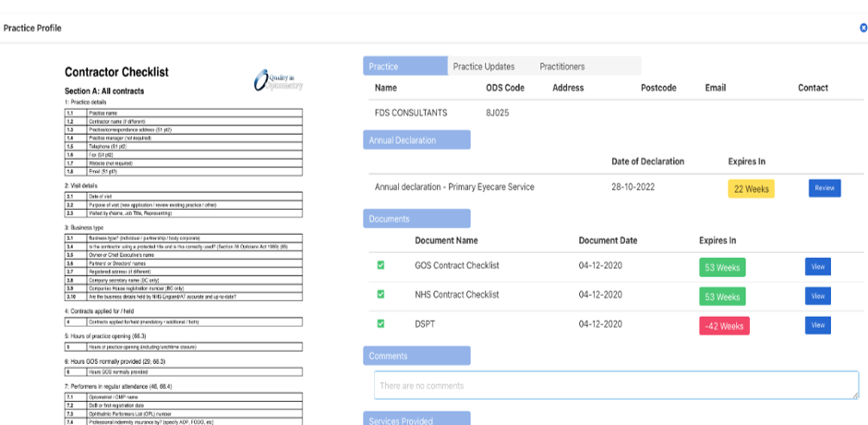Image resolution: width=868 pixels, height=425 pixels.
Task: Click the Section A: All contracts heading
Action: pos(104,91)
